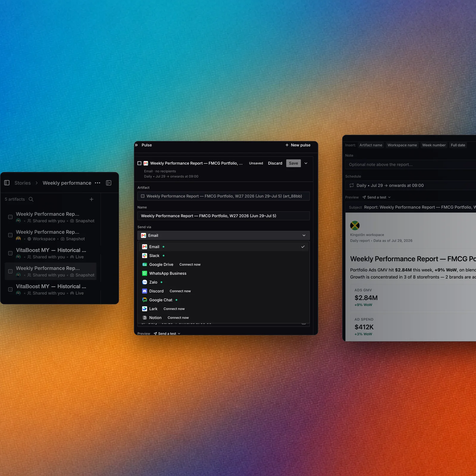Click Connect now beside Discord

coord(180,291)
